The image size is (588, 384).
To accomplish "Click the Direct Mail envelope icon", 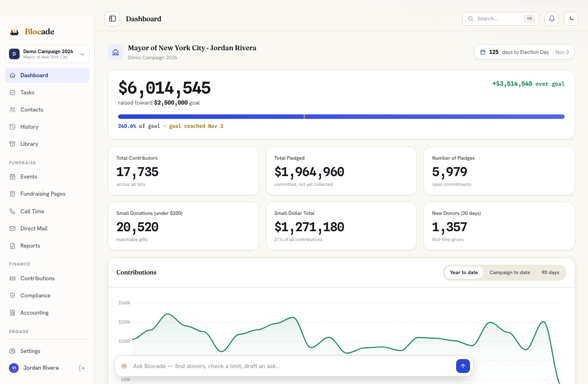I will (13, 229).
